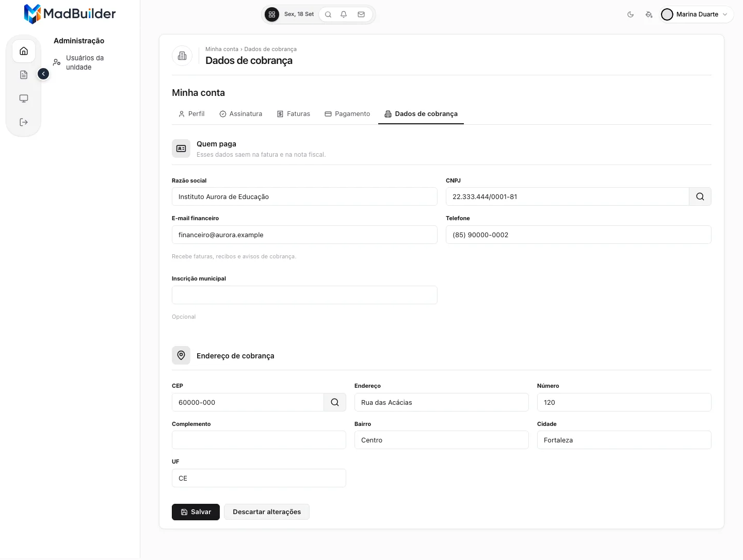Image resolution: width=743 pixels, height=560 pixels.
Task: Open the theme paint bucket icon
Action: click(649, 14)
